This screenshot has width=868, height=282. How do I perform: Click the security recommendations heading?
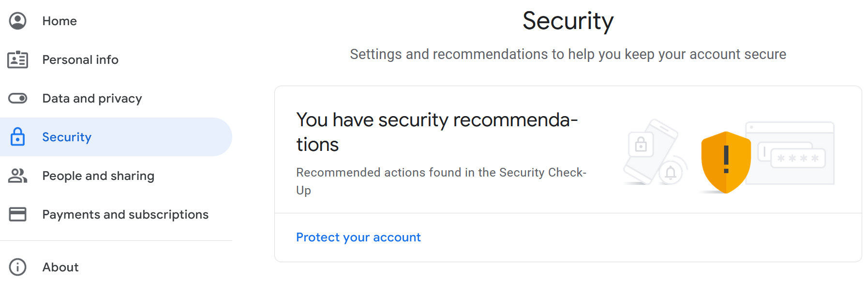(436, 132)
